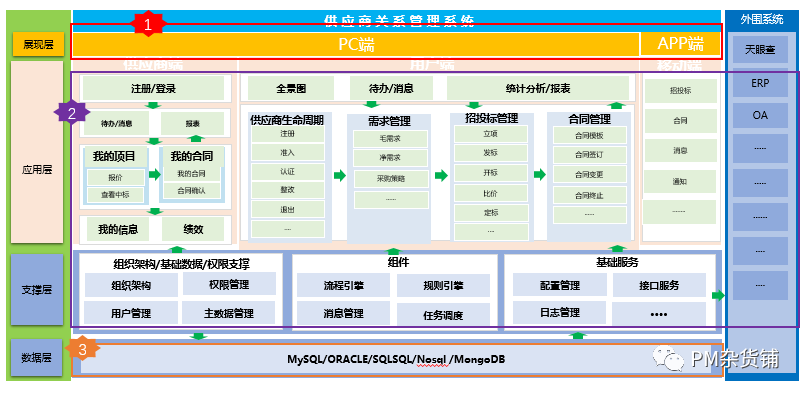This screenshot has width=805, height=394.
Task: Click the 配置管理 box
Action: pyautogui.click(x=560, y=285)
